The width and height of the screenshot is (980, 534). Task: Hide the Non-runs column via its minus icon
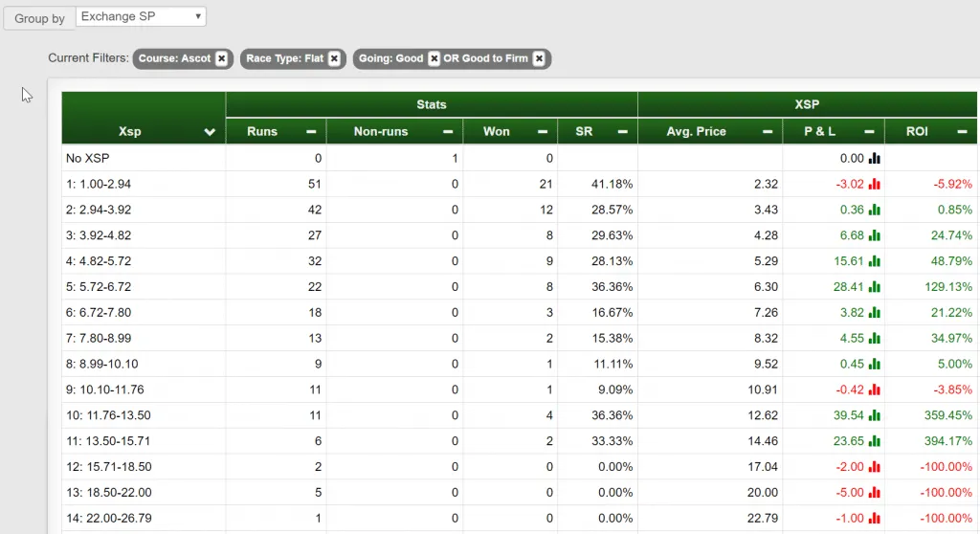448,131
